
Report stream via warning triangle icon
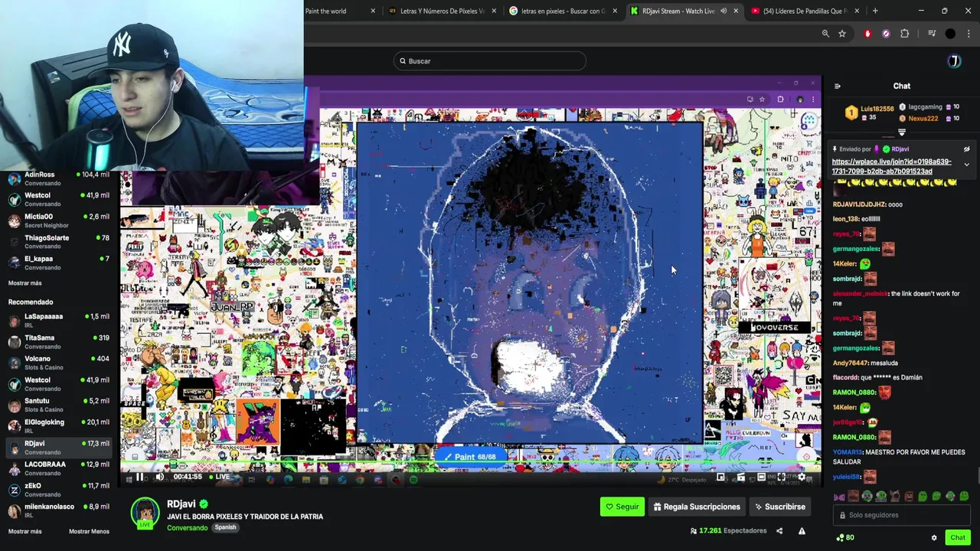click(x=802, y=530)
